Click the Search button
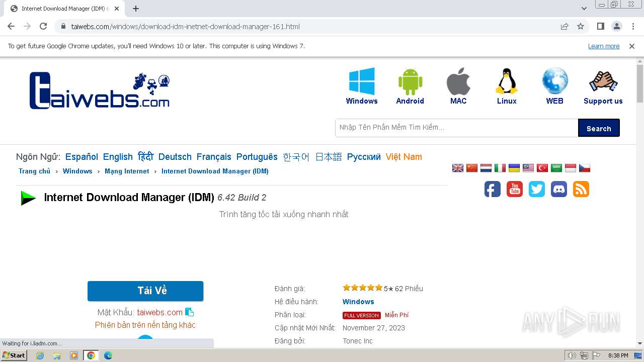 pos(599,128)
